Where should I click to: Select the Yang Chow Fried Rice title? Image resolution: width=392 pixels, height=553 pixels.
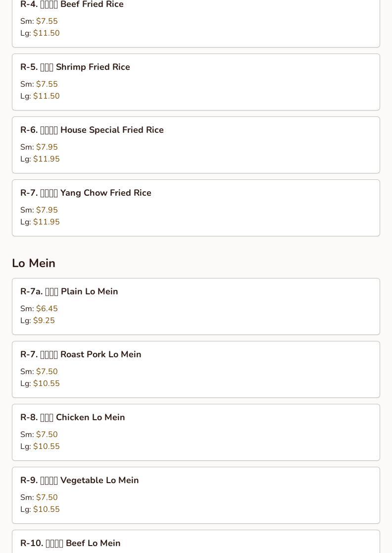point(86,193)
